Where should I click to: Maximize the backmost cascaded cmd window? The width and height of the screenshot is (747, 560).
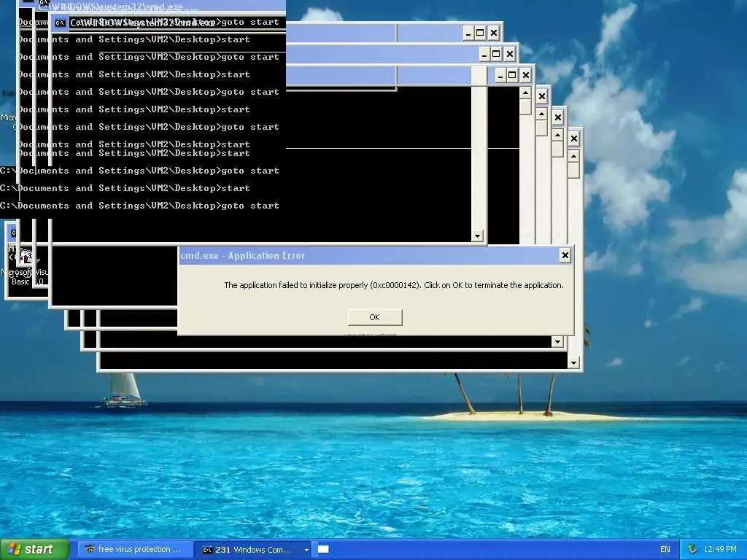(480, 33)
